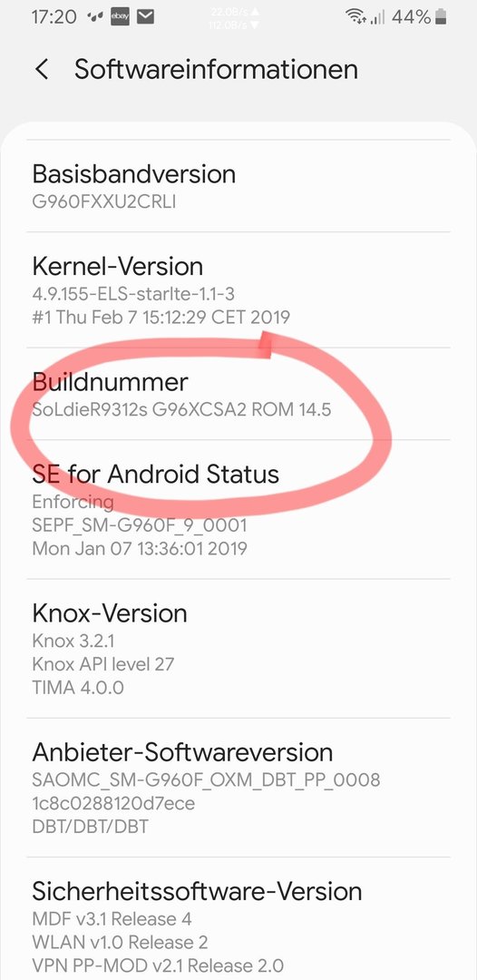The image size is (477, 980).
Task: Tap the eBay notification icon
Action: click(x=120, y=17)
